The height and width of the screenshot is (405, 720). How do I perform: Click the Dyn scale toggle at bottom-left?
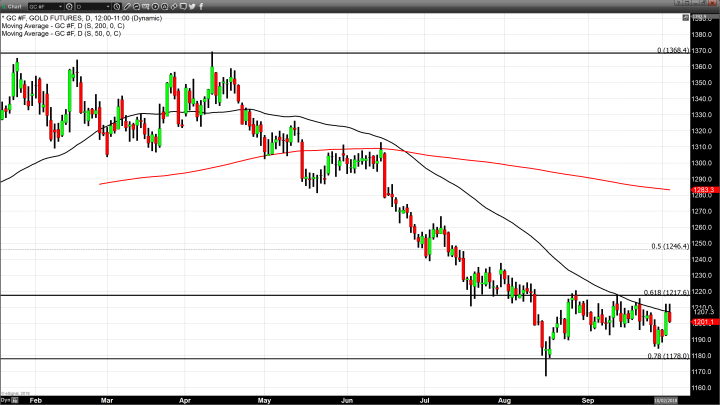click(x=5, y=400)
